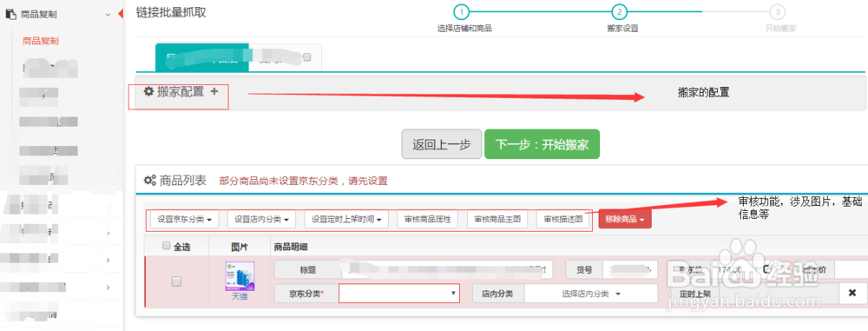The width and height of the screenshot is (868, 331).
Task: Click step 1 选择店铺和商品 circle
Action: [x=461, y=11]
